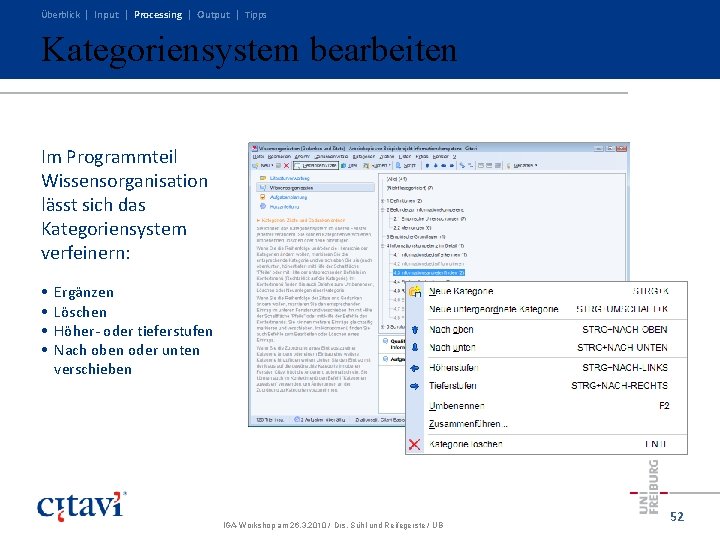Jump to the Output section
The image size is (720, 540).
[x=213, y=15]
